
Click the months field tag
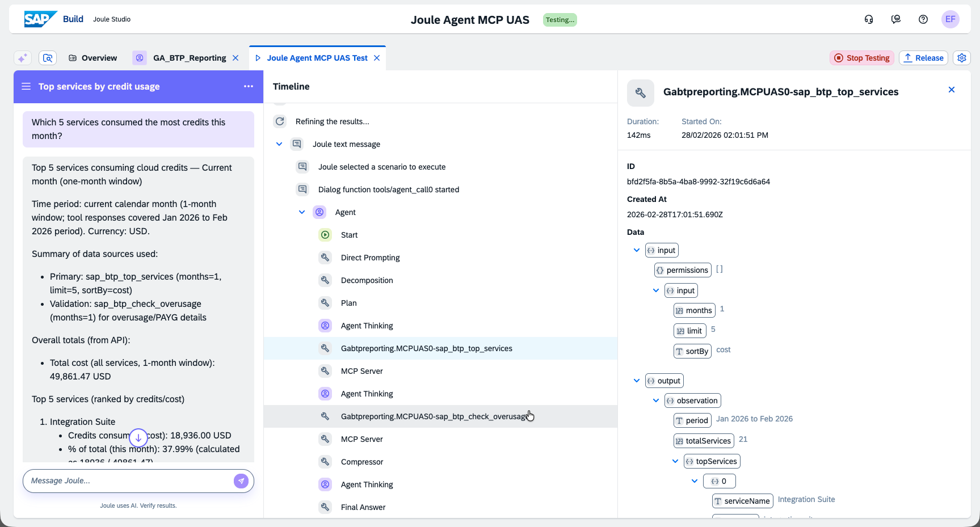(x=694, y=310)
